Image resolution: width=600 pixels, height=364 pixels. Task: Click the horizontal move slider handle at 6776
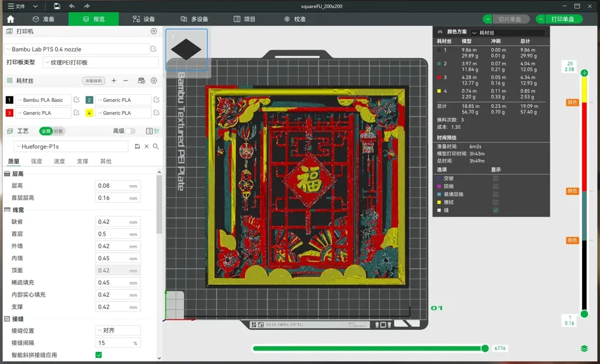click(485, 348)
